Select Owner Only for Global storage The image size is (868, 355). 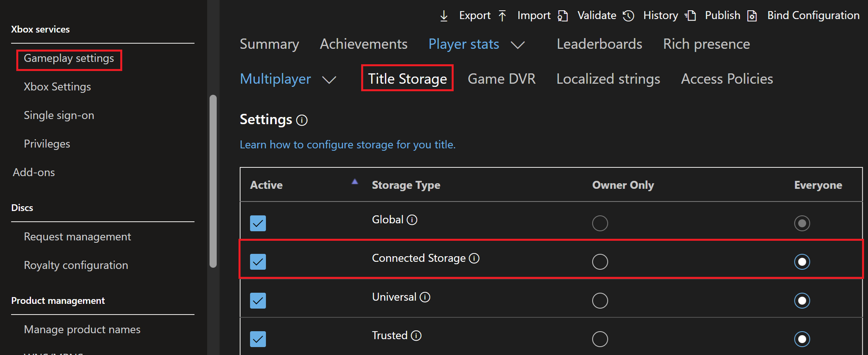click(x=600, y=223)
